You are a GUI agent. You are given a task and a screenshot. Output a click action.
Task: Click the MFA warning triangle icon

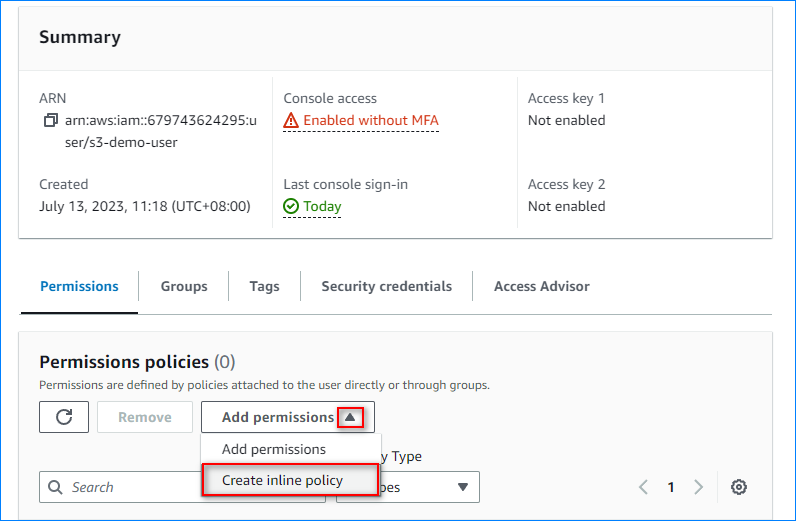[291, 121]
